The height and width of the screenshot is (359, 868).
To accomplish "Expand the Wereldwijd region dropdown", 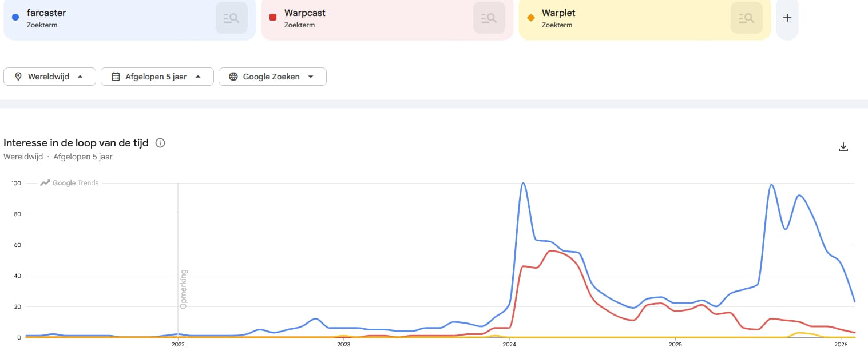I will coord(80,77).
